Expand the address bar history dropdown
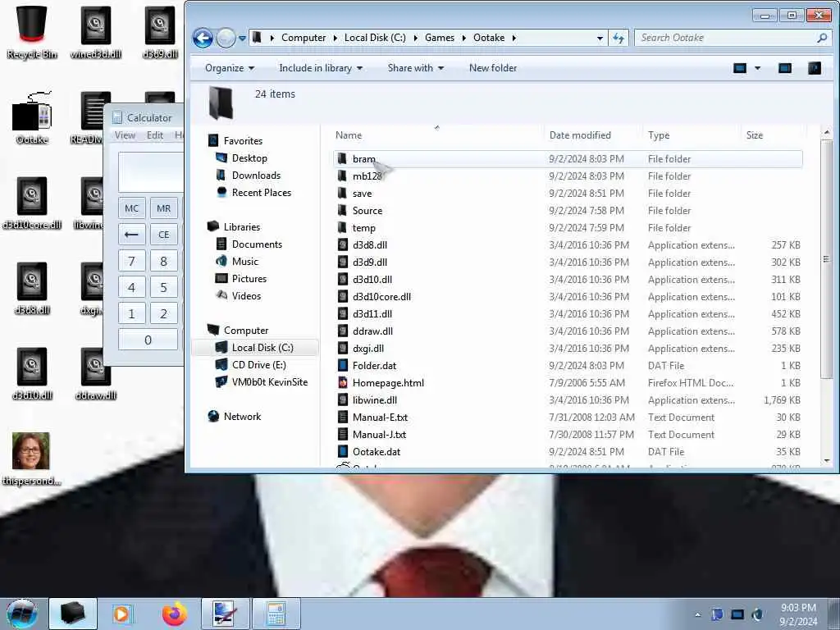The image size is (840, 630). pyautogui.click(x=600, y=38)
